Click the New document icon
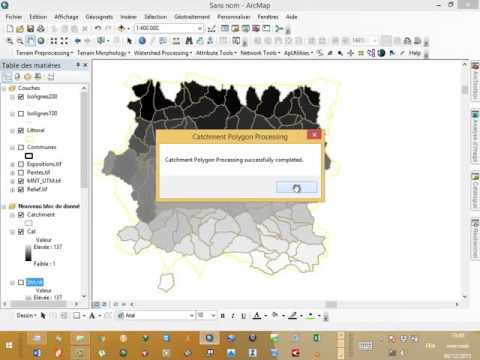This screenshot has width=480, height=360. click(10, 29)
